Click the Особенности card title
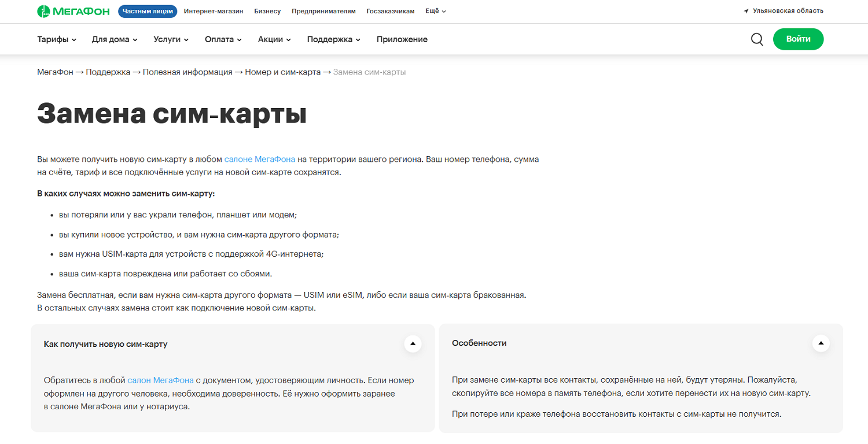 (x=479, y=343)
